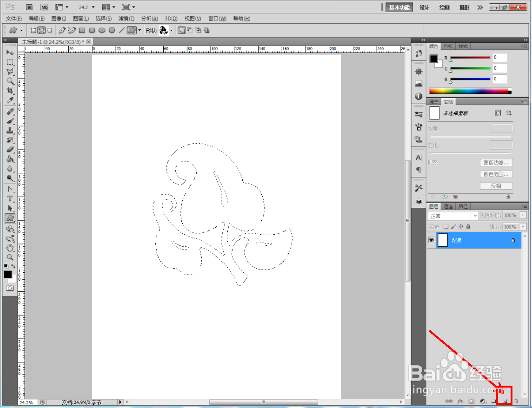Open the 文件(F) menu
The width and height of the screenshot is (532, 408).
[13, 19]
